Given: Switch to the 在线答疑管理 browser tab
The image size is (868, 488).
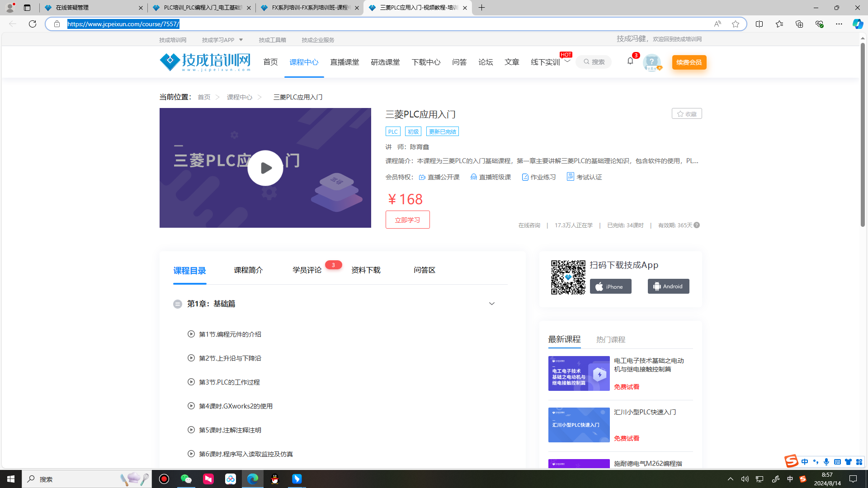Looking at the screenshot, I should (x=93, y=8).
